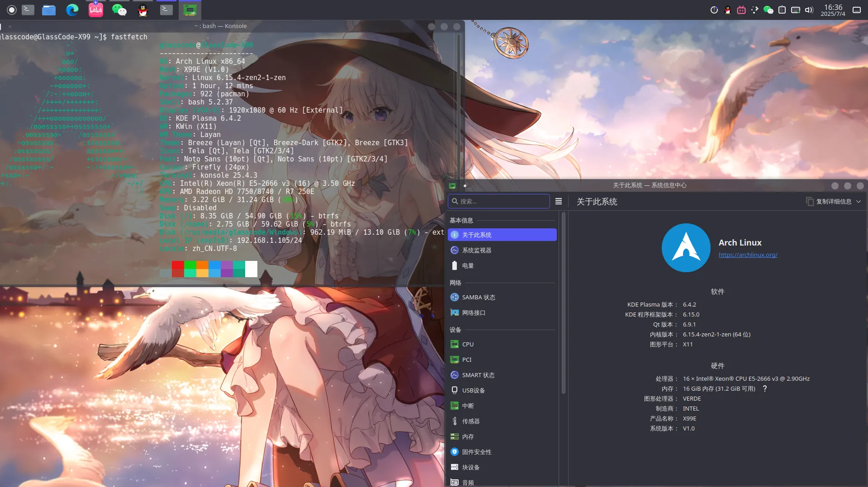The width and height of the screenshot is (868, 487).
Task: Switch to the running Konsole task in the taskbar
Action: pyautogui.click(x=166, y=9)
